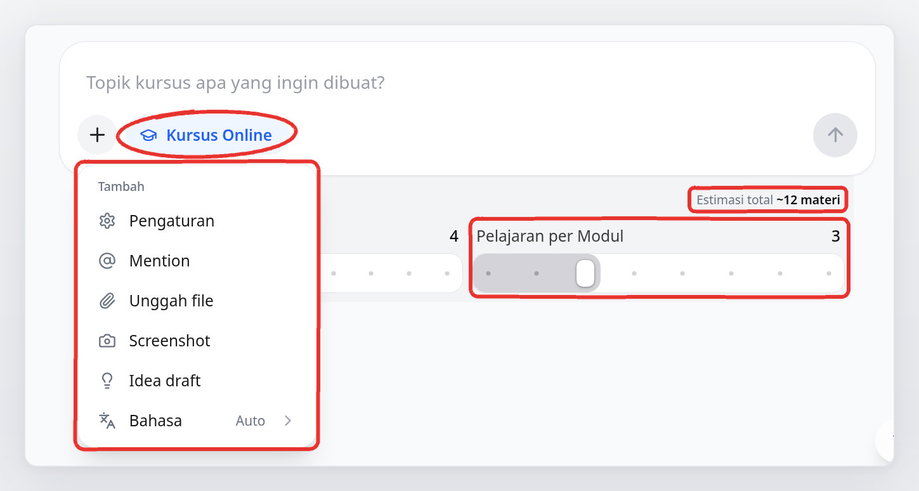Select Unggah file menu entry

[x=197, y=301]
